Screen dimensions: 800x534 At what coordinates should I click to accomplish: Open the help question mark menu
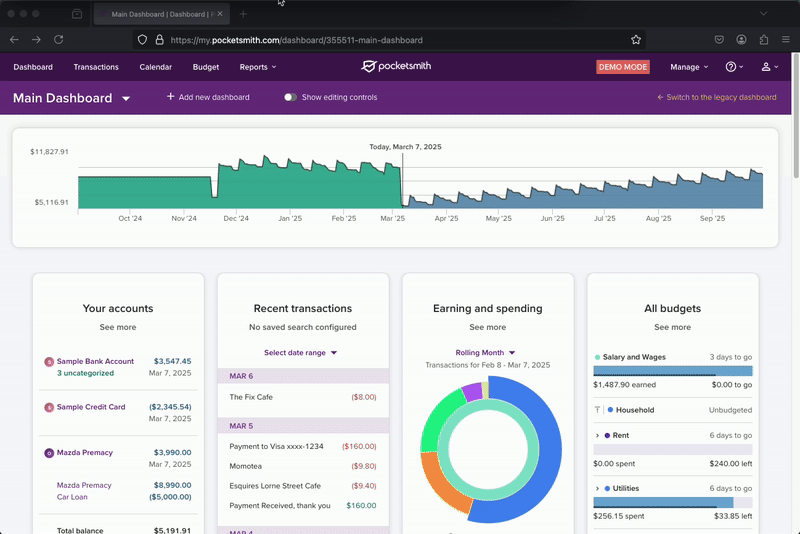point(733,67)
